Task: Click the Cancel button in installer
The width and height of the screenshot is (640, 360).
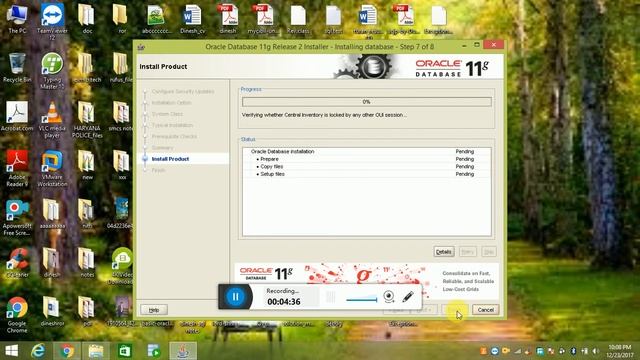Action: click(485, 310)
